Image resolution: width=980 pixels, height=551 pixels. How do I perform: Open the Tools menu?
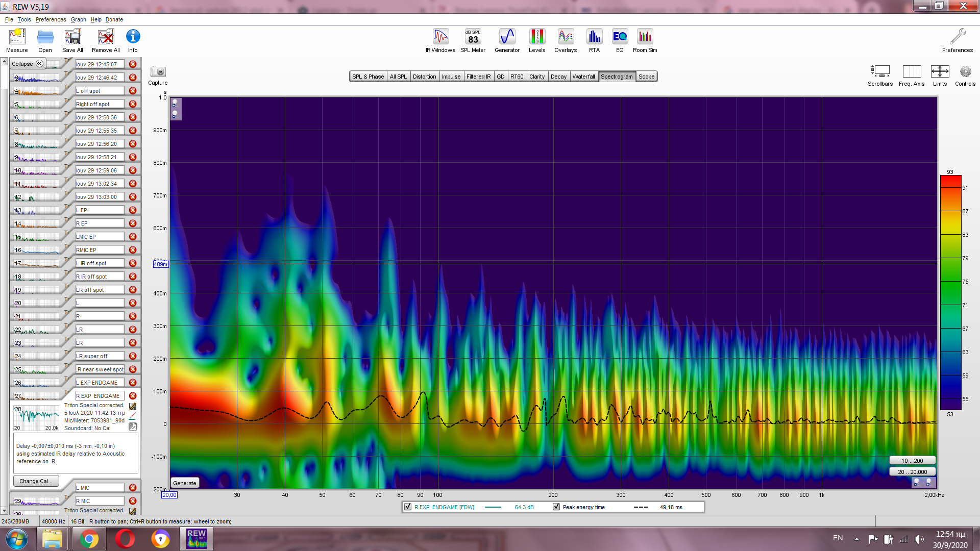coord(24,19)
